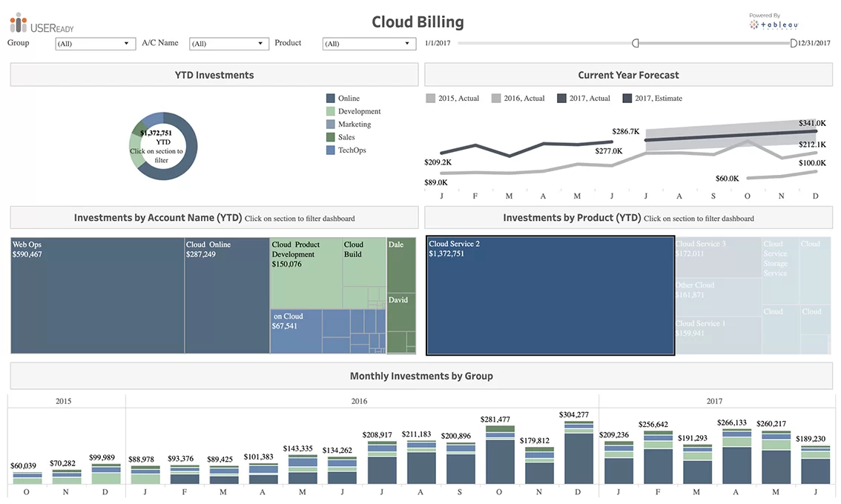Click the YTD Investments section header
Screen dimensions: 841x504
[x=214, y=75]
